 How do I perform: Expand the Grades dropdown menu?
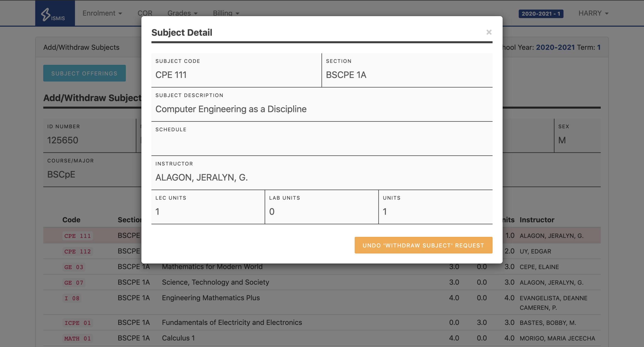(182, 13)
